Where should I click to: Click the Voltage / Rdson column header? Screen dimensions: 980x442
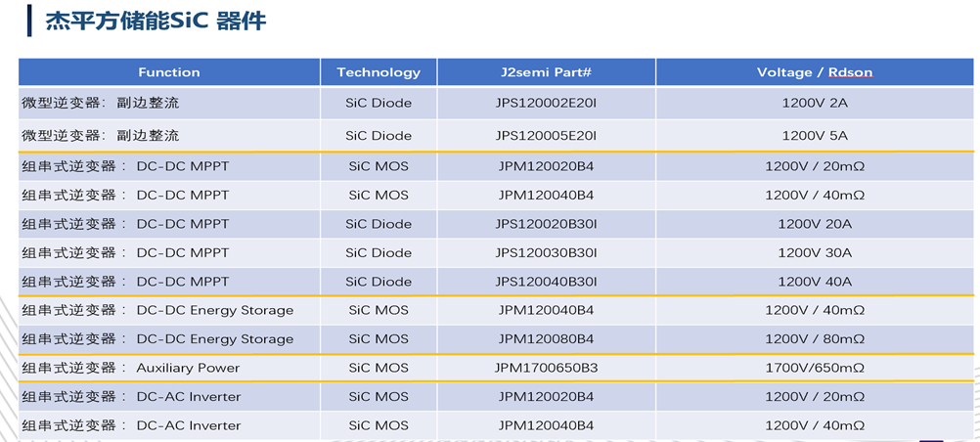815,72
